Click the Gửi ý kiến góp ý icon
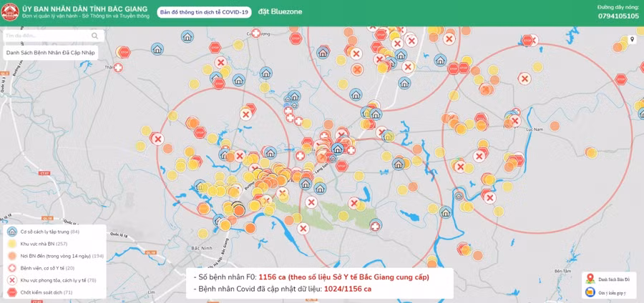This screenshot has height=303, width=644. (x=589, y=292)
